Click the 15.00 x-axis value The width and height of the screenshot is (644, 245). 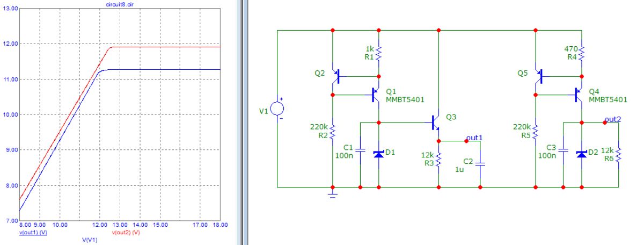point(160,225)
